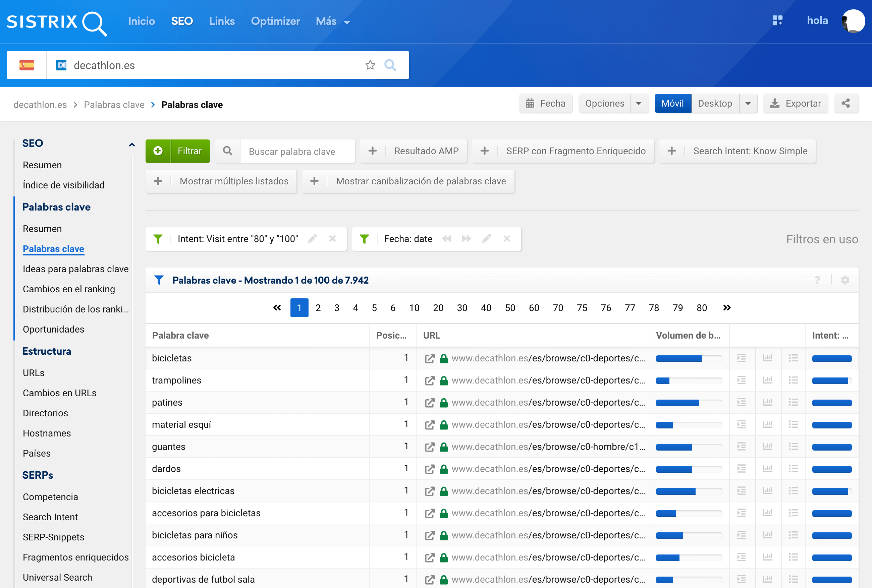Enable Mostrar múltiples listados

pos(221,181)
